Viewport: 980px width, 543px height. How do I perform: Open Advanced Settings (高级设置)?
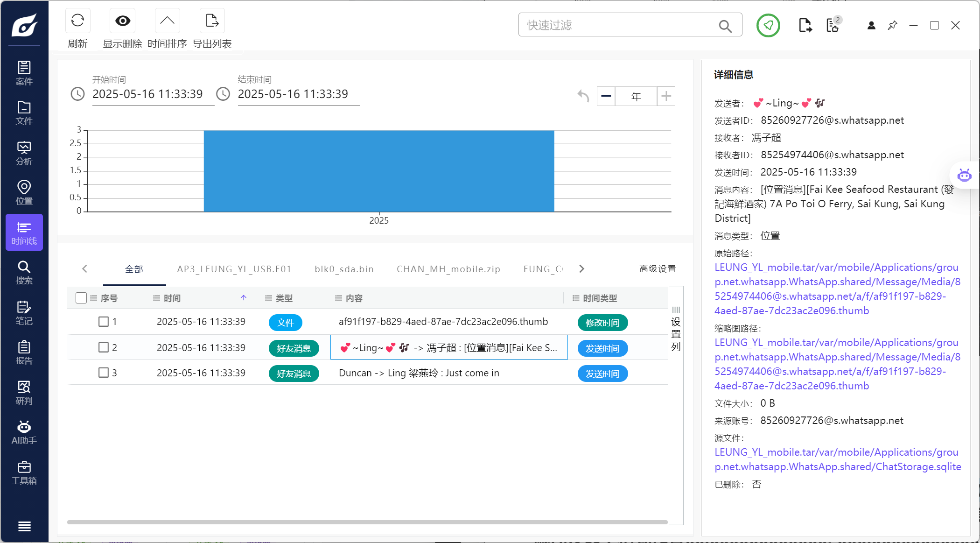(657, 269)
